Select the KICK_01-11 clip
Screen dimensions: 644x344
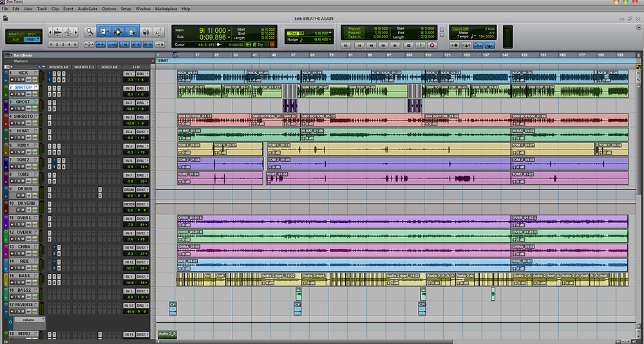[x=336, y=77]
